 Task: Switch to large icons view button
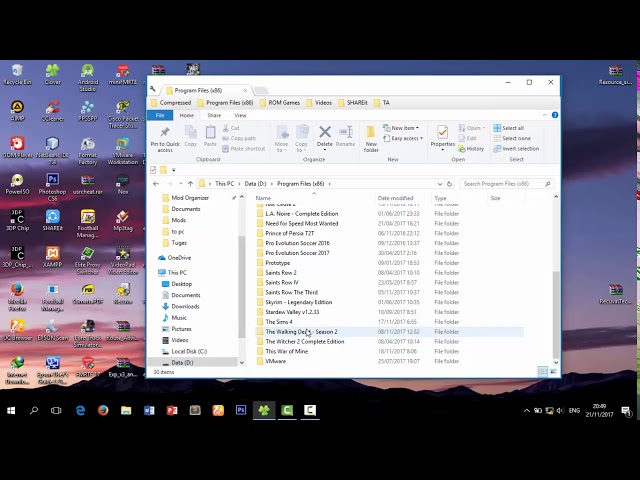[x=553, y=371]
